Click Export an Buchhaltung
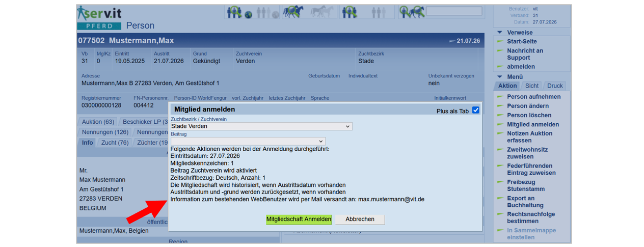Image resolution: width=644 pixels, height=247 pixels. click(x=525, y=202)
